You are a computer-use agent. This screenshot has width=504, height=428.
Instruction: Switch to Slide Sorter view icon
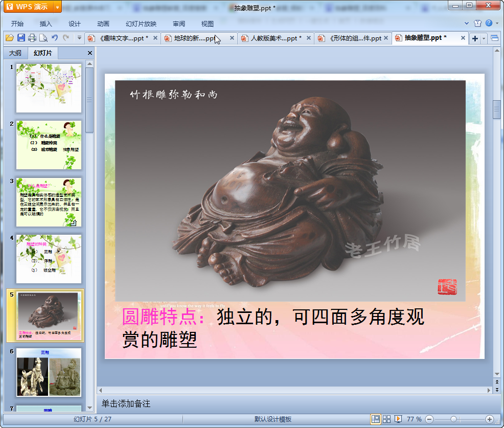386,419
